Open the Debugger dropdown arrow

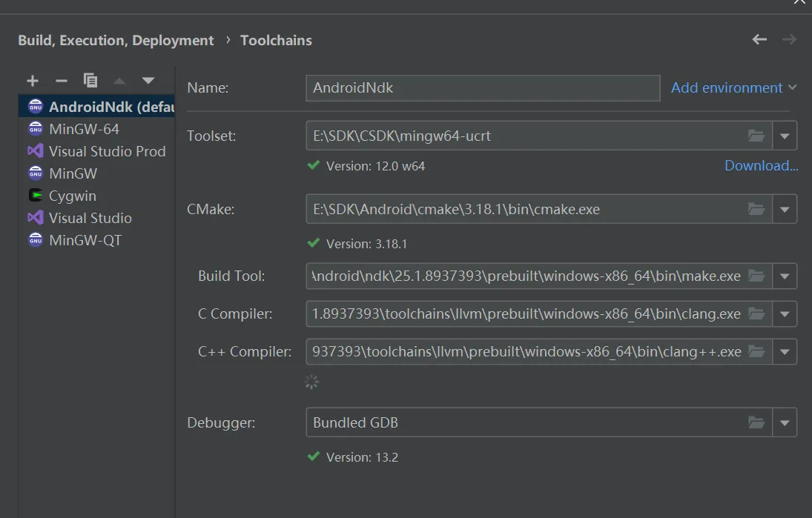pos(785,422)
